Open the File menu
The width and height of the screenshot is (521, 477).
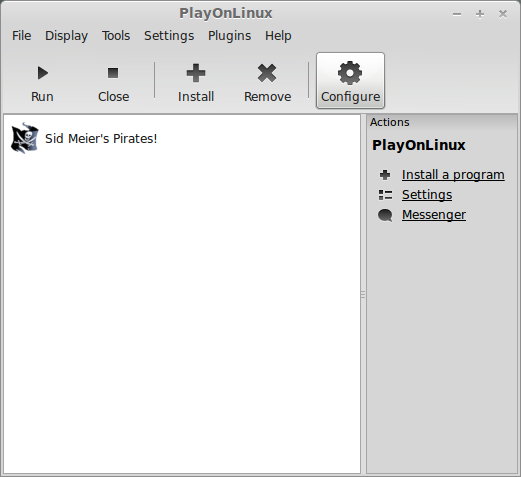pos(22,36)
